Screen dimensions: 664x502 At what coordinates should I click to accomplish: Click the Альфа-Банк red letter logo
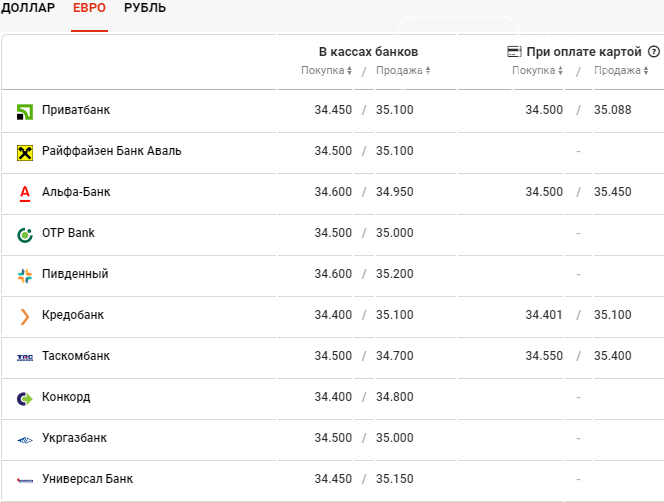(x=25, y=194)
